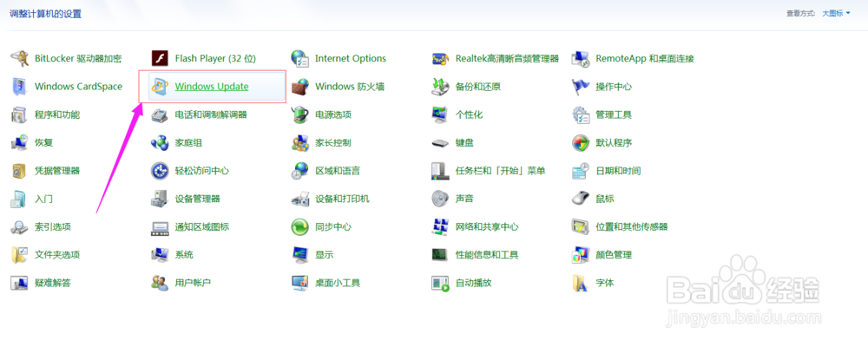This screenshot has height=347, width=868.
Task: Open the 字体 fonts folder icon
Action: point(581,283)
